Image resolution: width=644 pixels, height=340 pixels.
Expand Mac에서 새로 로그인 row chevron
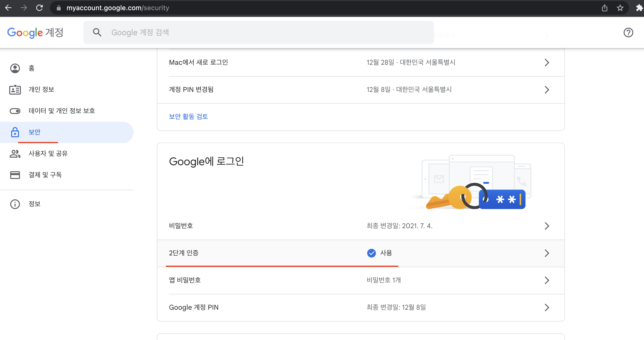pos(546,62)
